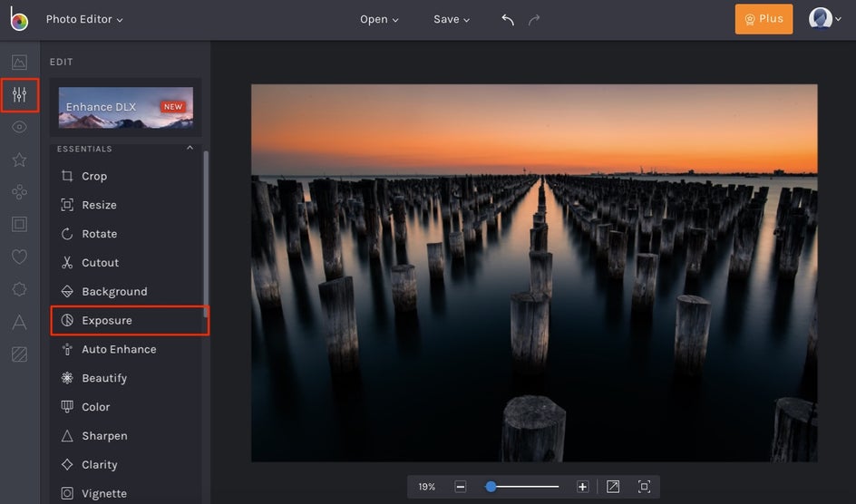Open the Image Manager sidebar icon
Viewport: 856px width, 504px height.
(19, 63)
